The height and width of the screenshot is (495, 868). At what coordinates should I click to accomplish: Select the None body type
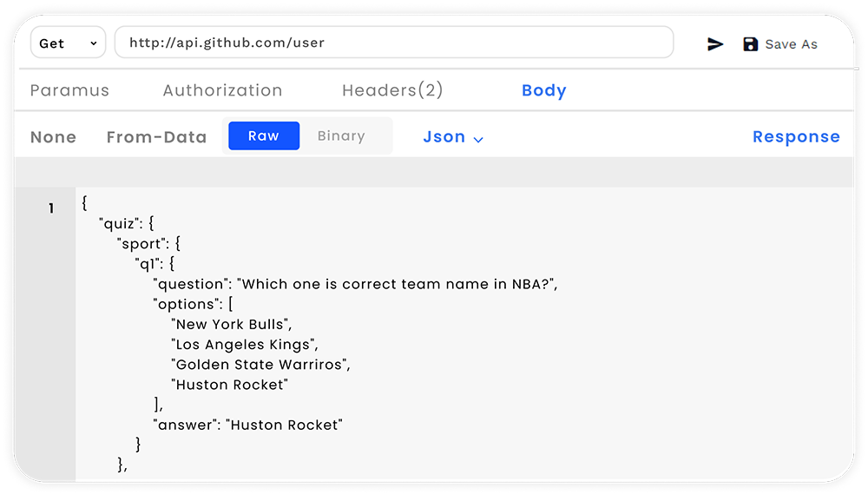click(x=53, y=137)
